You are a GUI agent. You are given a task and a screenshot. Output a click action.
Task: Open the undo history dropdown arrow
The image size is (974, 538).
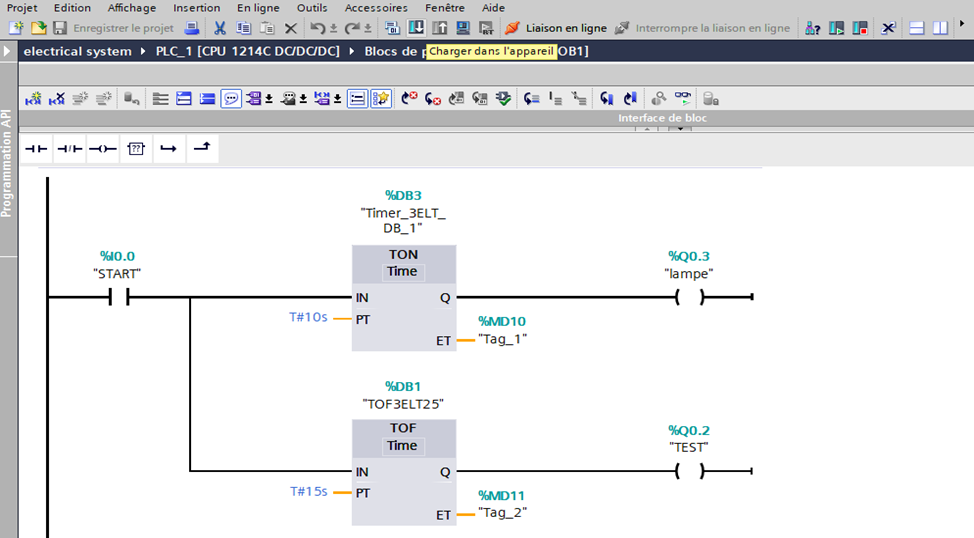pos(333,28)
